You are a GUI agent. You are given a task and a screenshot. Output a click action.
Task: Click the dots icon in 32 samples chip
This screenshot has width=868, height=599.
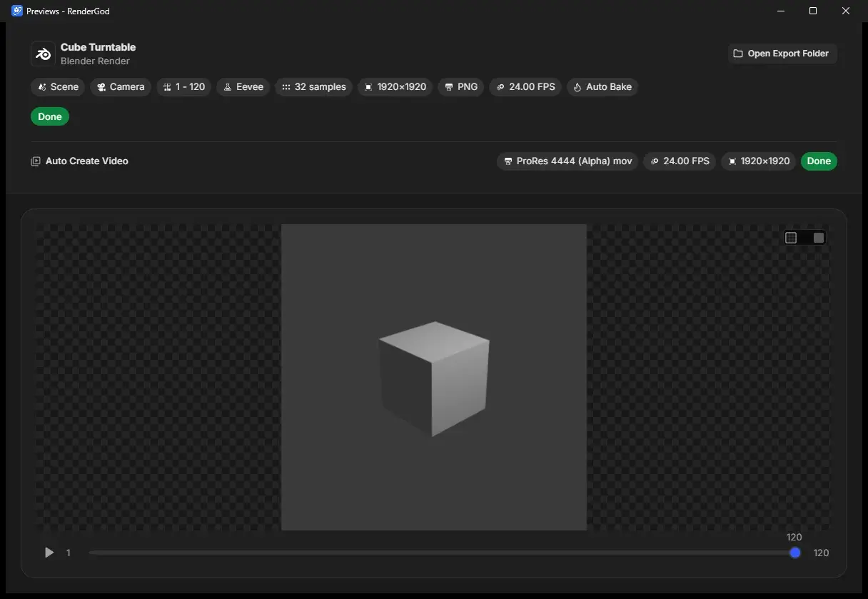286,87
